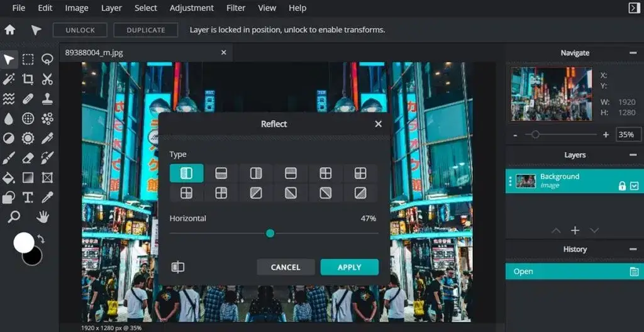The height and width of the screenshot is (332, 644).
Task: Select the Crop tool
Action: point(28,79)
